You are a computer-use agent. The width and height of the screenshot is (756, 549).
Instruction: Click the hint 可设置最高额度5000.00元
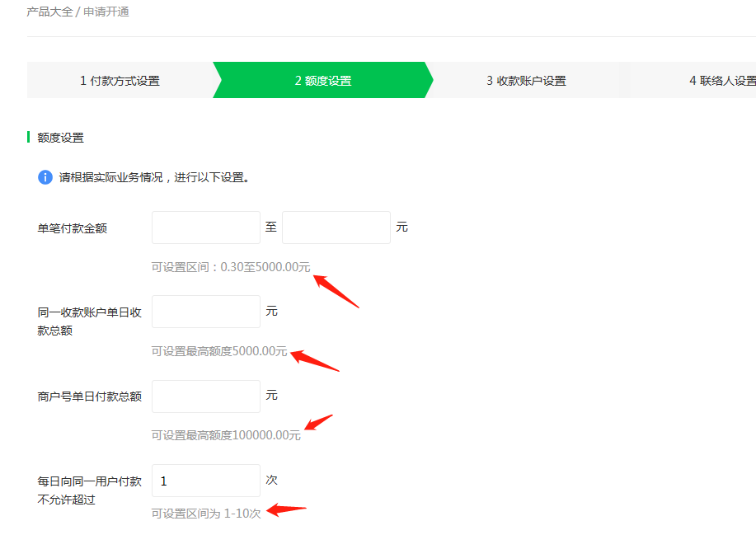219,351
